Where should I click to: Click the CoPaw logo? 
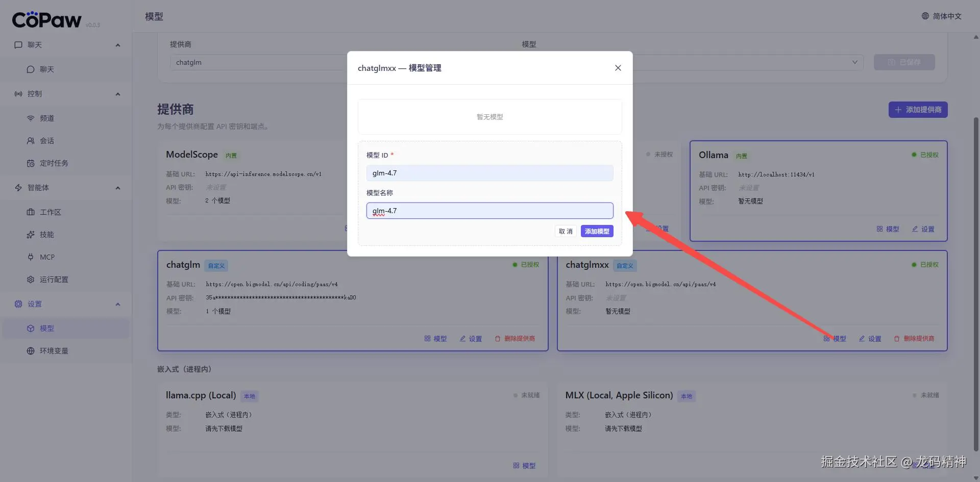[46, 19]
